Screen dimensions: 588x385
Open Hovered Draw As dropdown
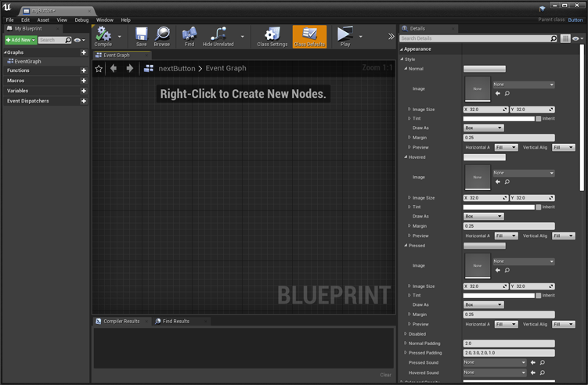(483, 216)
